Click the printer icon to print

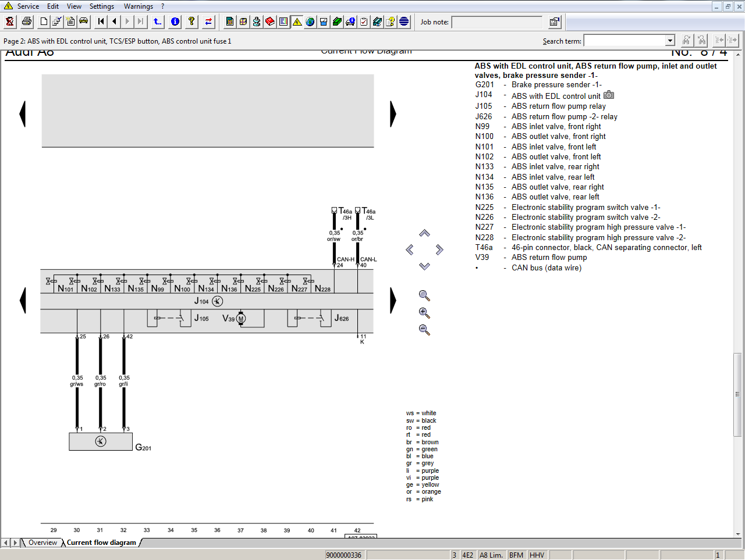click(27, 22)
